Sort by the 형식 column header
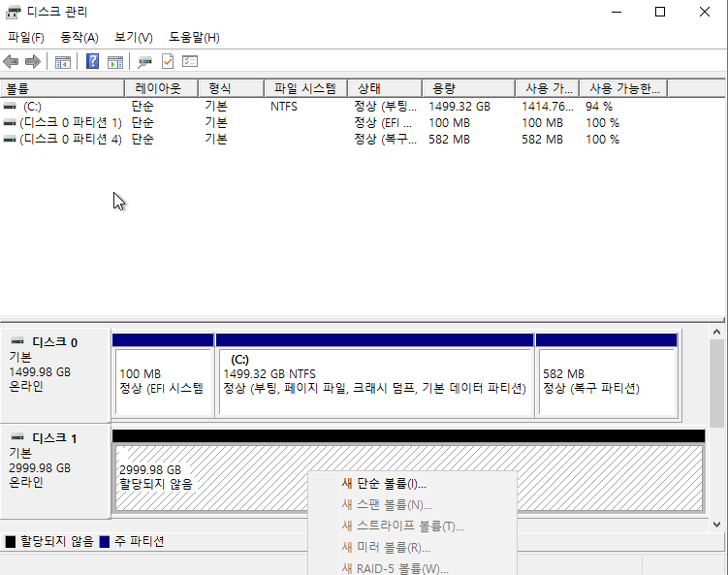Screen dimensions: 728x575 [231, 88]
